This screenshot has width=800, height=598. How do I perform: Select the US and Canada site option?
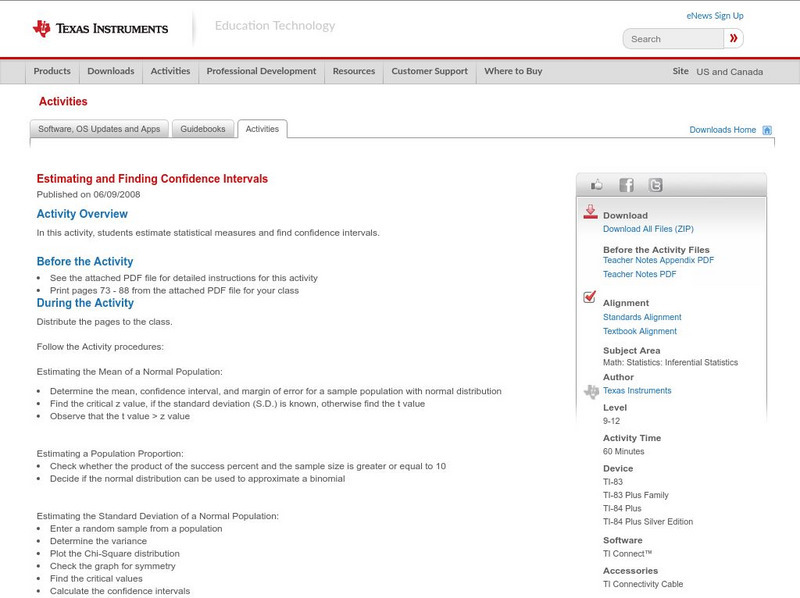point(730,72)
